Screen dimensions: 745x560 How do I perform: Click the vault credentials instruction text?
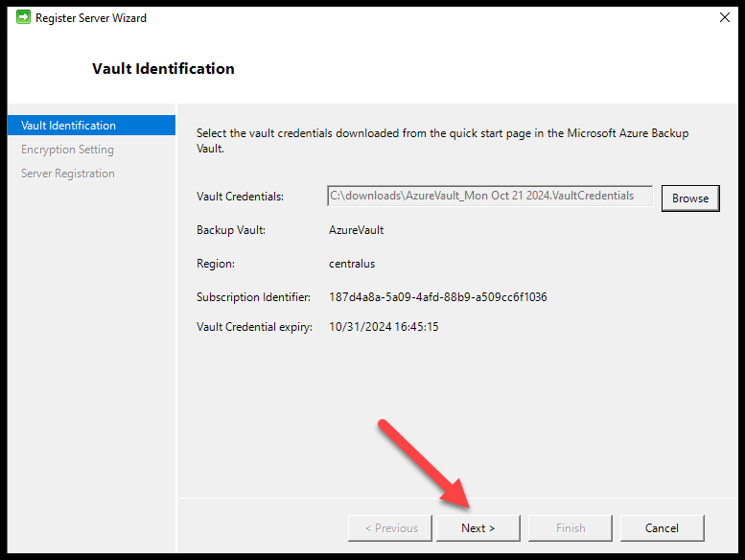(442, 141)
